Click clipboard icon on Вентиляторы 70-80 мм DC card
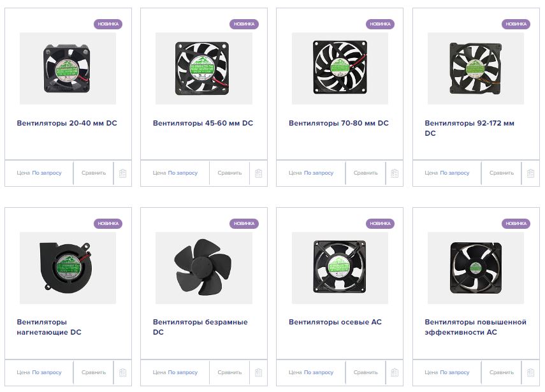Screen dimensions: 545x392 point(395,173)
